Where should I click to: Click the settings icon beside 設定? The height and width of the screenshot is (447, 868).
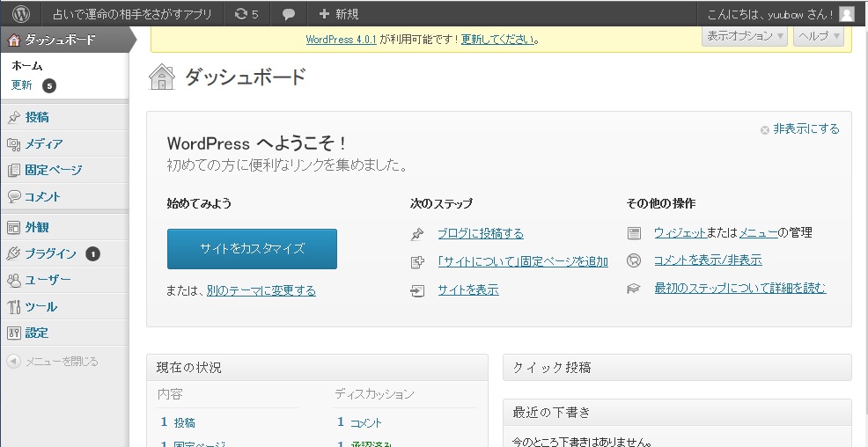[x=14, y=333]
